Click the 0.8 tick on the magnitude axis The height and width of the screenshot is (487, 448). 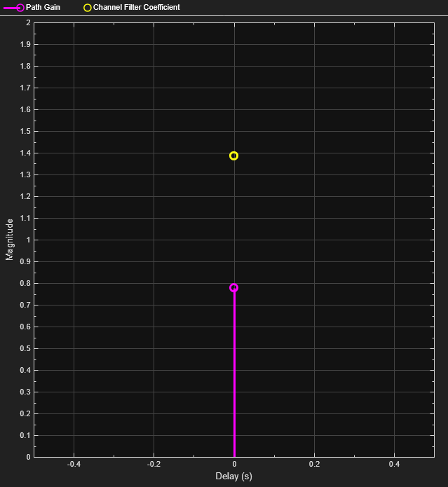[x=25, y=283]
